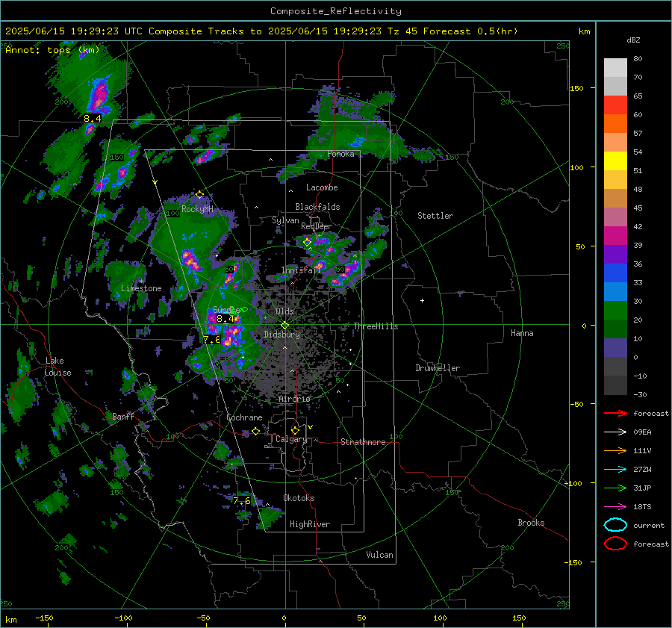This screenshot has height=628, width=672.
Task: Pick the pink-mauve swatch beside 45 label
Action: coord(615,217)
